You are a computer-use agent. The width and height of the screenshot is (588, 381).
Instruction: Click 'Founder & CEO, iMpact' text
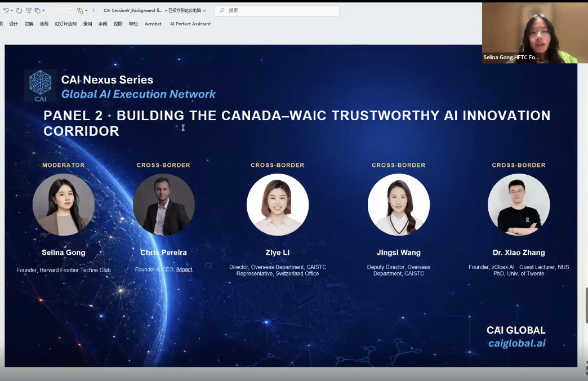click(163, 269)
